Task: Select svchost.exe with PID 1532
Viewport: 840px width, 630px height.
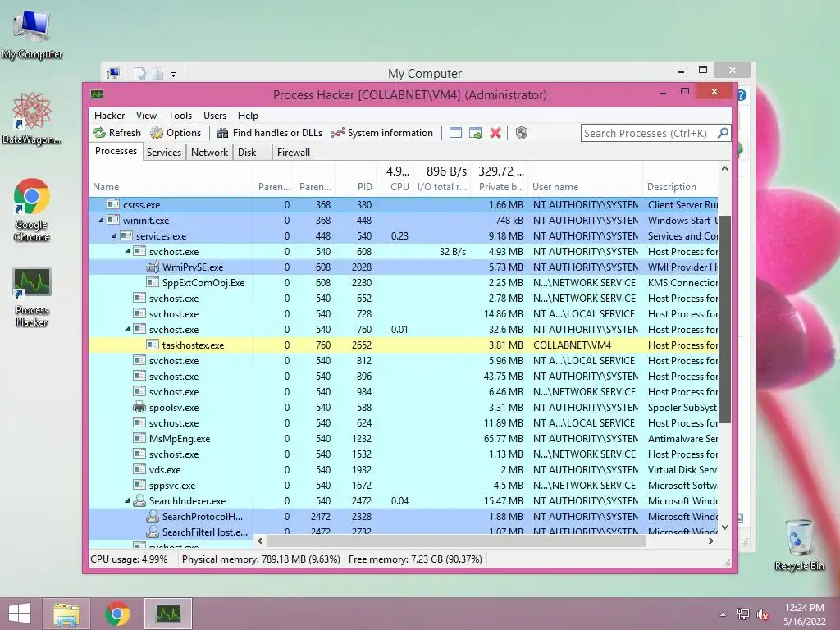Action: pyautogui.click(x=404, y=454)
